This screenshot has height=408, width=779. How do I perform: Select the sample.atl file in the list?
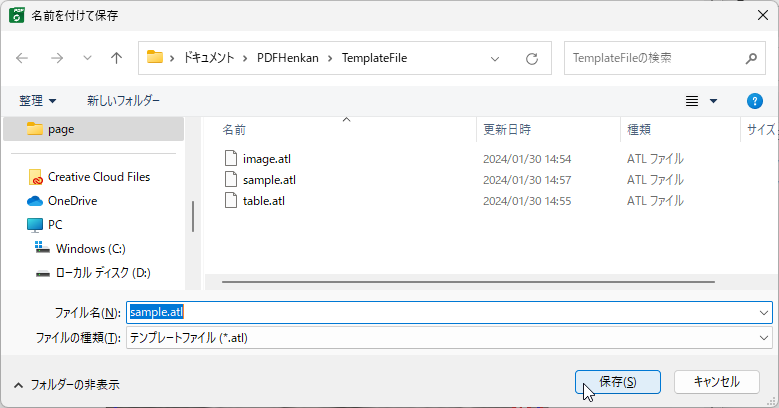(269, 180)
